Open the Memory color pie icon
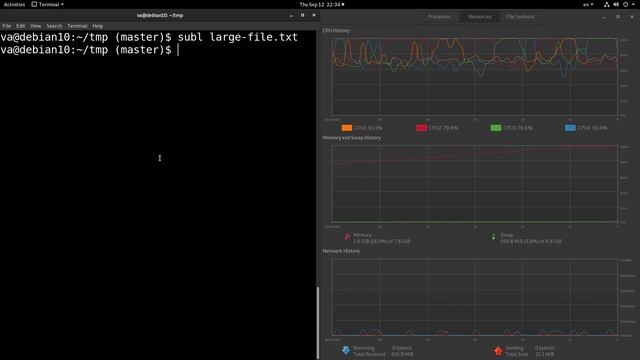Screen dimensions: 640x360 [347, 236]
